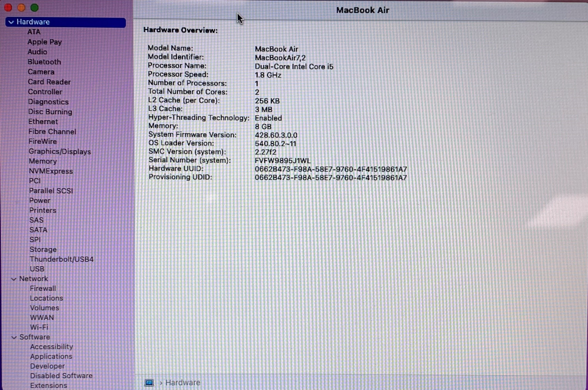Click the Hardware Overview heading
This screenshot has width=588, height=390.
[x=180, y=30]
